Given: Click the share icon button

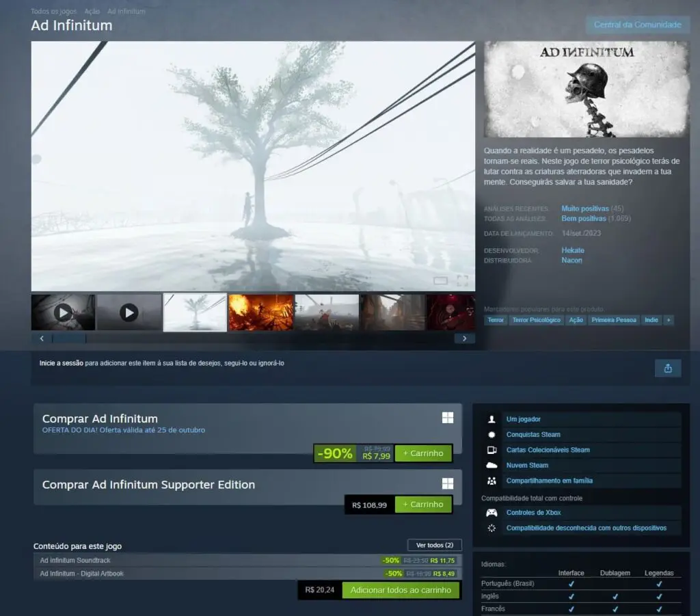Looking at the screenshot, I should pyautogui.click(x=667, y=369).
